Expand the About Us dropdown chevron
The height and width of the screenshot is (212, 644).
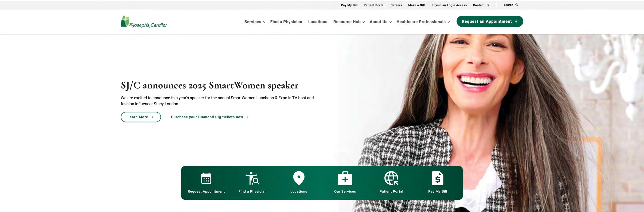coord(390,22)
